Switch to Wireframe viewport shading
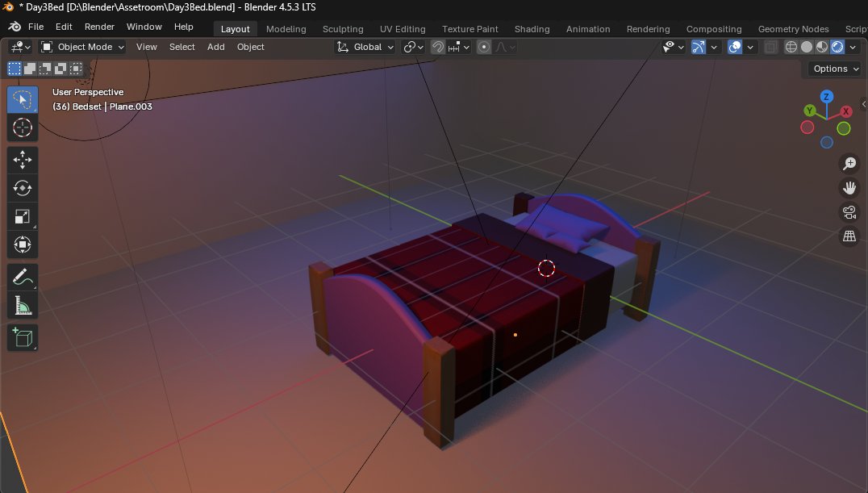Viewport: 868px width, 493px height. coord(791,47)
